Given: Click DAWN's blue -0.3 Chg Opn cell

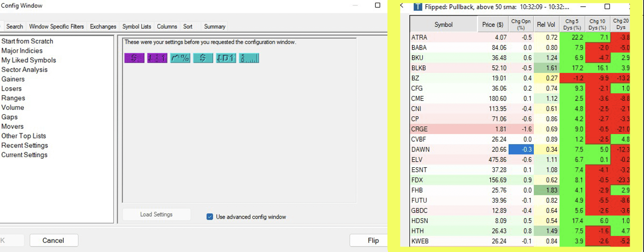Looking at the screenshot, I should (521, 149).
